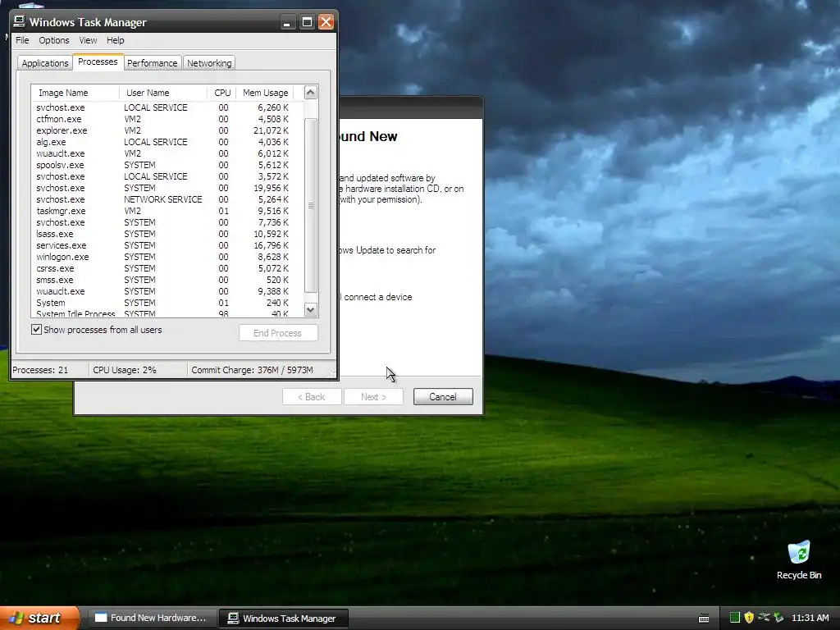Click the Task Manager title bar icon

click(20, 21)
